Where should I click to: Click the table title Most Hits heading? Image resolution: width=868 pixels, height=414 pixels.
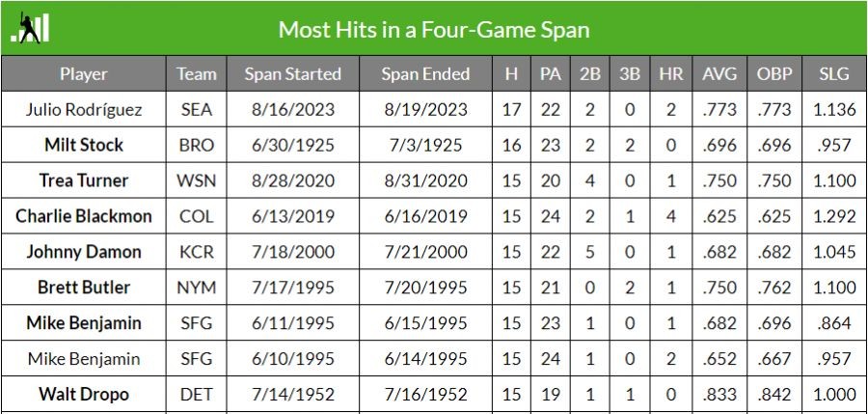pos(434,29)
